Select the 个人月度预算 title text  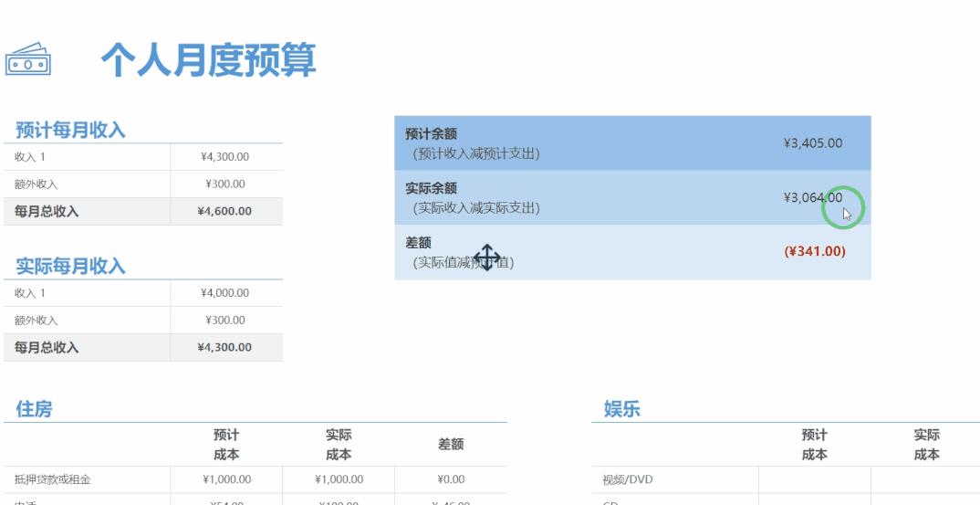coord(208,60)
